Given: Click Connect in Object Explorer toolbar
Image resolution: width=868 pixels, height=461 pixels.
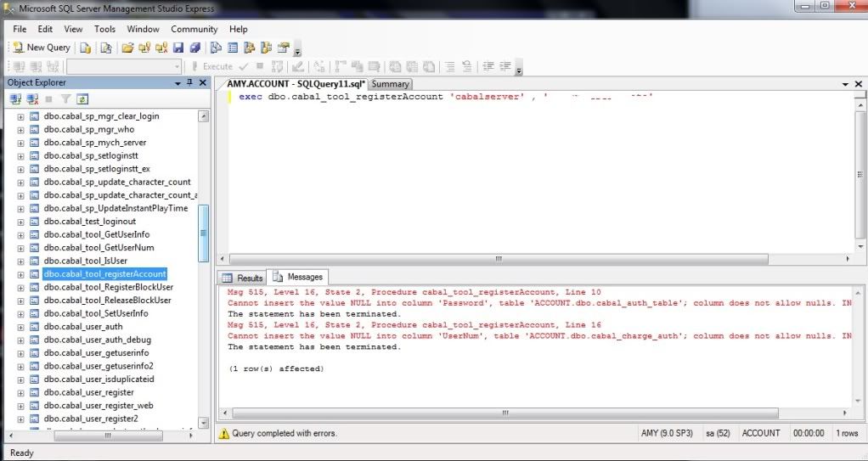Looking at the screenshot, I should point(15,99).
